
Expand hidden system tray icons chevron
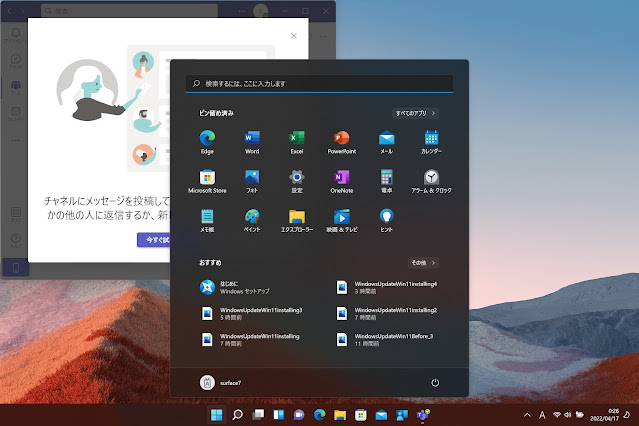pyautogui.click(x=527, y=415)
